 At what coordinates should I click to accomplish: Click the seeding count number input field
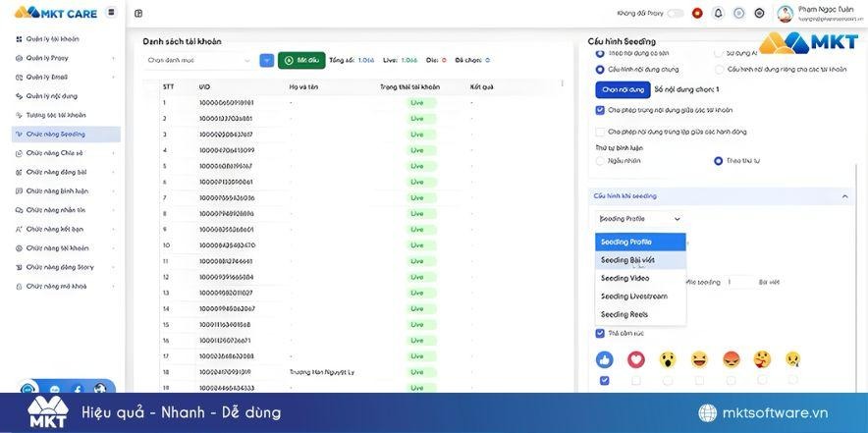coord(739,282)
